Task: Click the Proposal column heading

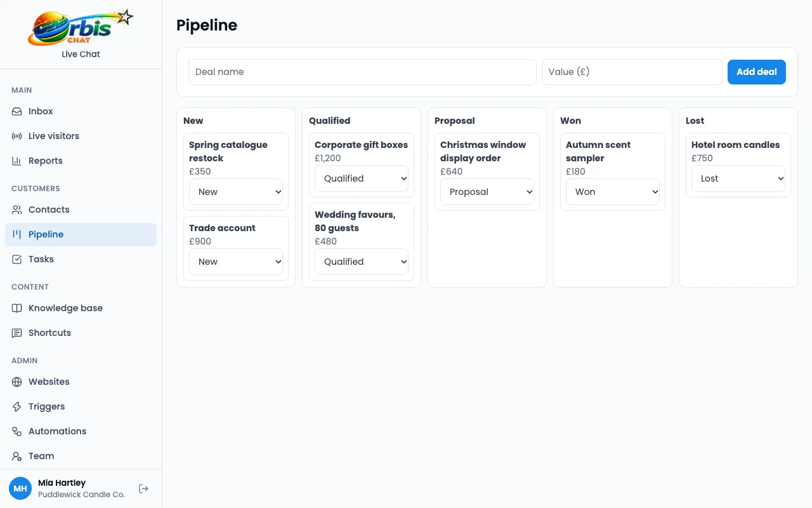Action: [454, 121]
